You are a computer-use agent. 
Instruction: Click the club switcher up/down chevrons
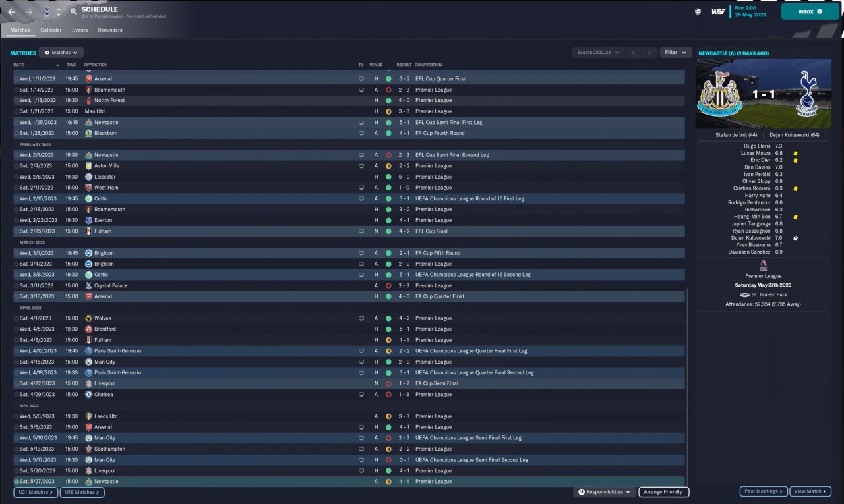click(x=59, y=12)
